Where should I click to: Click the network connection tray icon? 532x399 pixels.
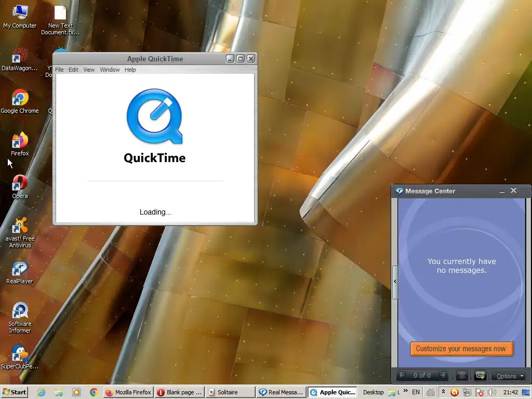(467, 393)
